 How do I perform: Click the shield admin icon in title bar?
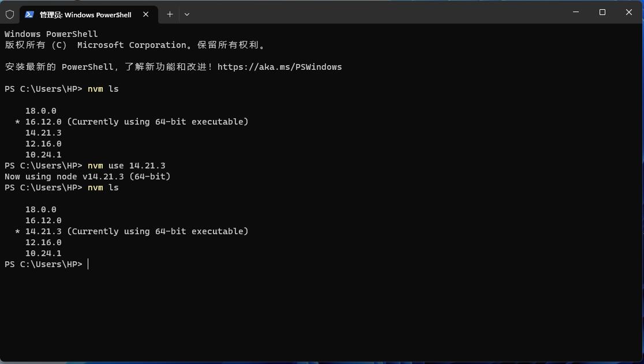pos(10,15)
